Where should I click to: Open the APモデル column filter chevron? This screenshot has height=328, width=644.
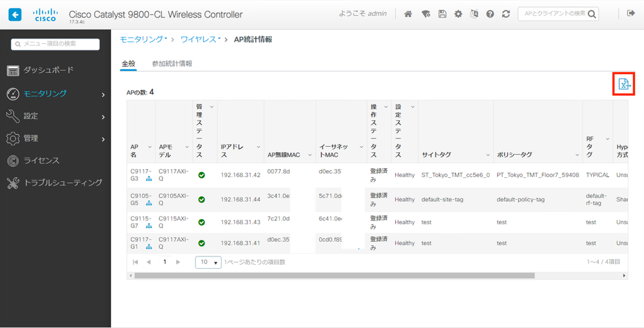tap(187, 147)
